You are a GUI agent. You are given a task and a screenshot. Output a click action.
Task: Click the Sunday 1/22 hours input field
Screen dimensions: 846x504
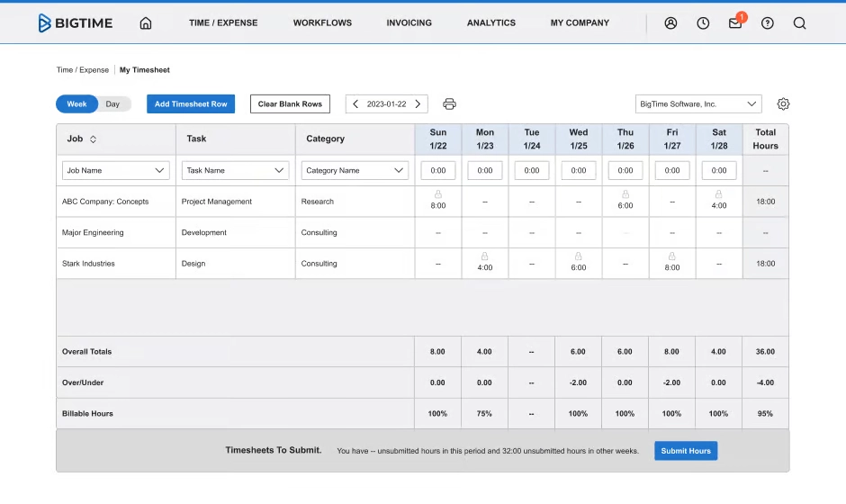point(438,170)
